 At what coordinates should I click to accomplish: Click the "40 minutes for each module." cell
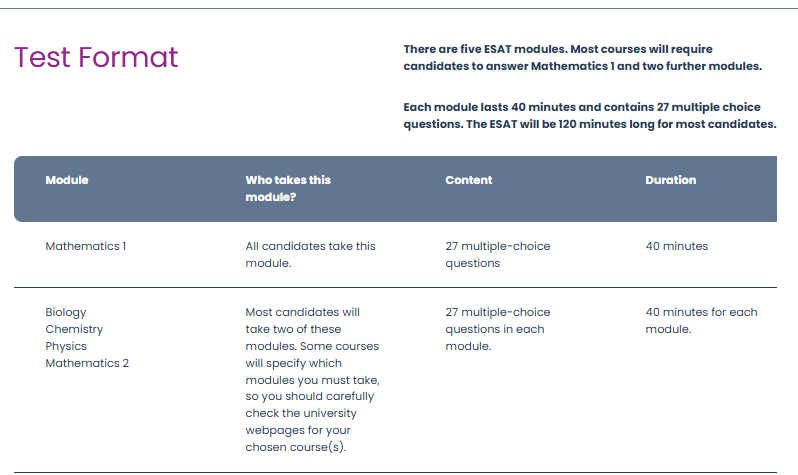click(x=701, y=320)
